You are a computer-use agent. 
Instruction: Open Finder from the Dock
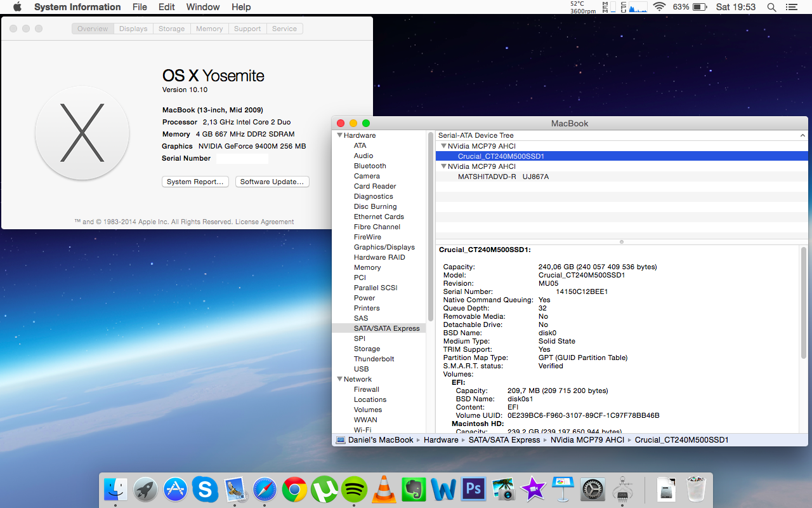point(115,489)
